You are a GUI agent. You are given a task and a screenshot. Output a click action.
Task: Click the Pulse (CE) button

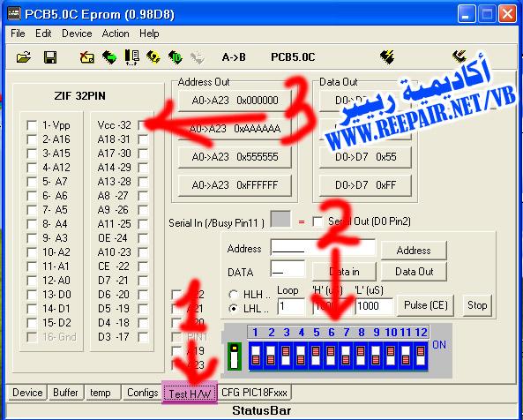[x=426, y=305]
